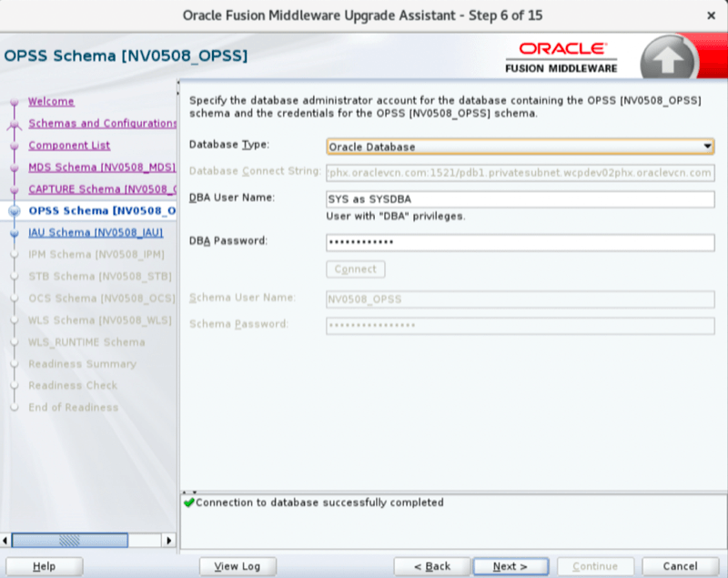Open the Database Type dropdown
Viewport: 728px width, 578px height.
[x=520, y=147]
